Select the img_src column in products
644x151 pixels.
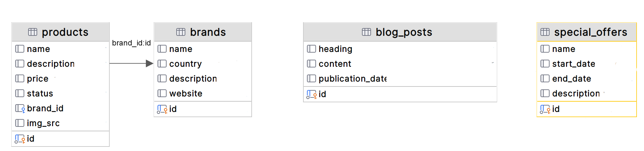point(60,123)
